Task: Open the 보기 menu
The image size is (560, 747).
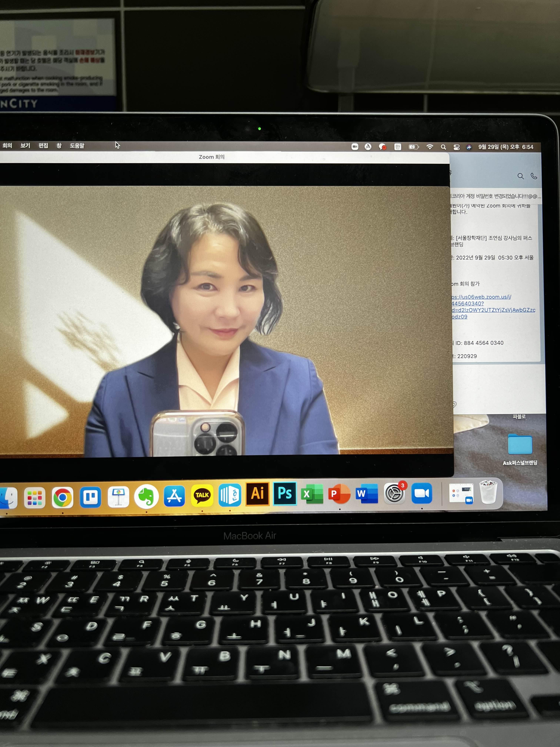Action: pyautogui.click(x=25, y=146)
